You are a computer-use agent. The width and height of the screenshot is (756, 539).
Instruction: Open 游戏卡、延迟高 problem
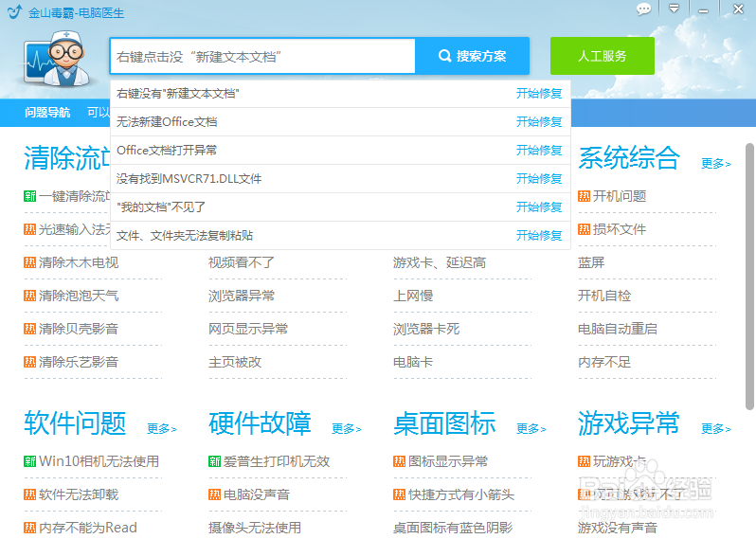[x=440, y=262]
